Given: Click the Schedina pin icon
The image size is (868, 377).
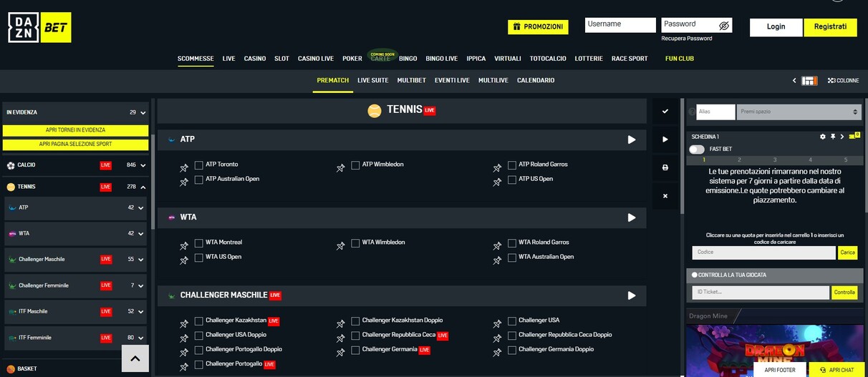Looking at the screenshot, I should point(833,137).
